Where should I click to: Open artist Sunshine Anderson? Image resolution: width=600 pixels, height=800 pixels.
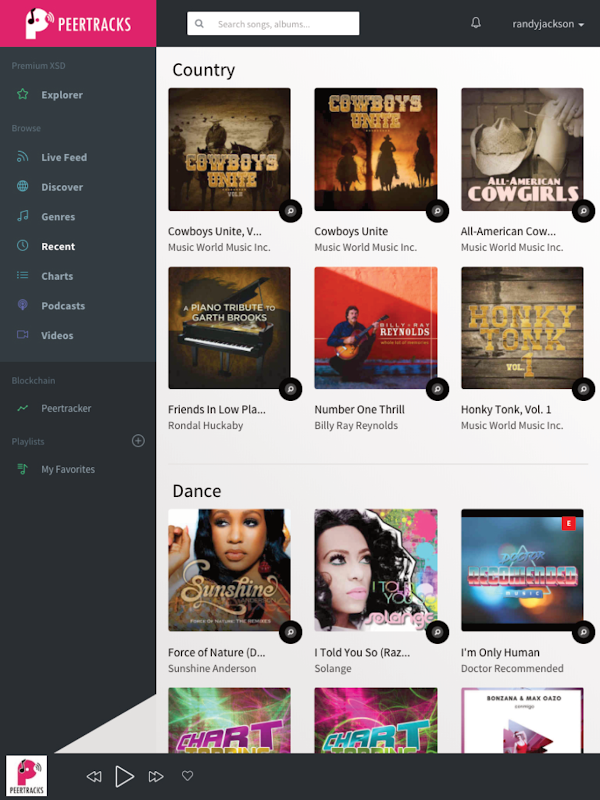[212, 668]
